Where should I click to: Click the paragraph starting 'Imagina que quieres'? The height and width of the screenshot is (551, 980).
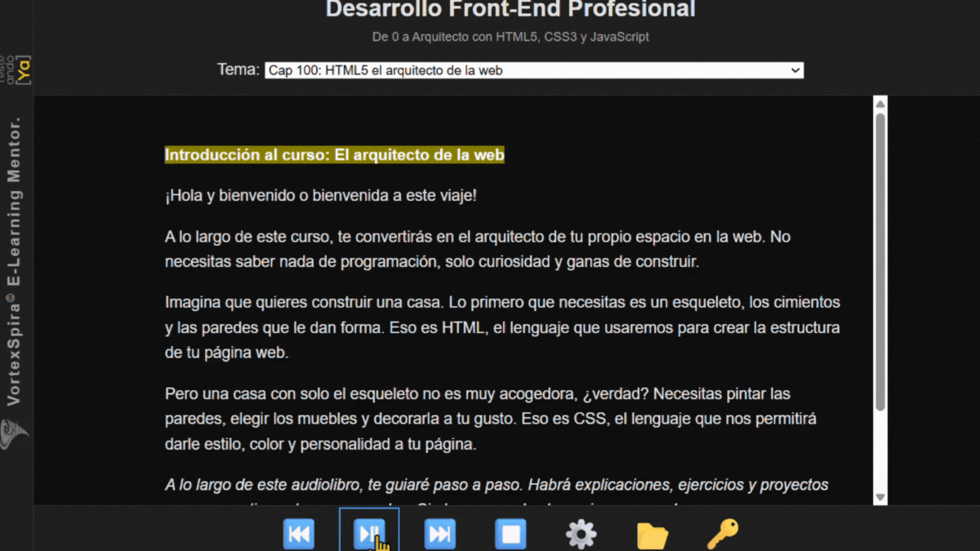[502, 328]
